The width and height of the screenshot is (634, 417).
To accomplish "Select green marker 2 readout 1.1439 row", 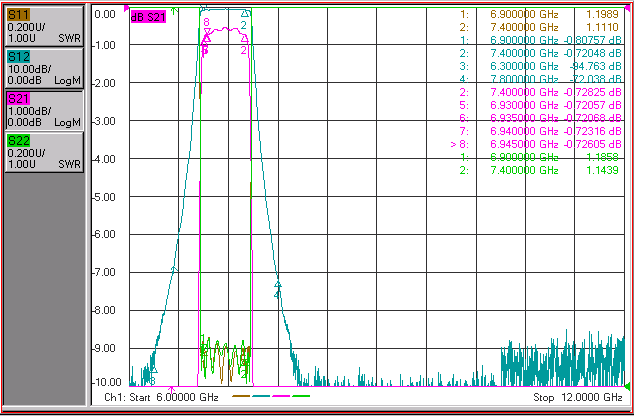I will click(539, 170).
